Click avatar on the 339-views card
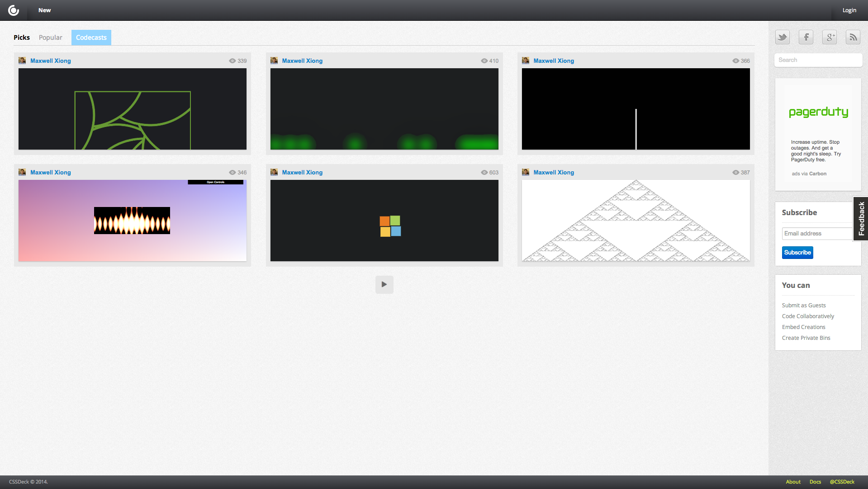This screenshot has width=868, height=489. (22, 61)
